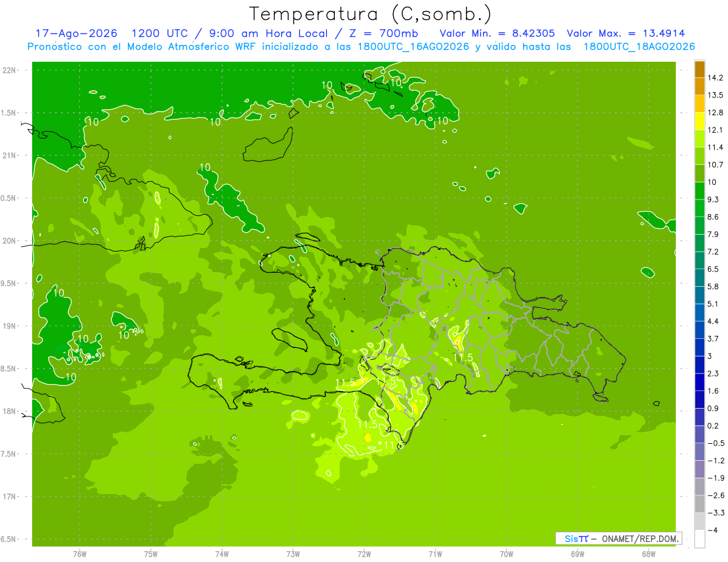Click the legend swatch between 9.3 and 10

[699, 190]
